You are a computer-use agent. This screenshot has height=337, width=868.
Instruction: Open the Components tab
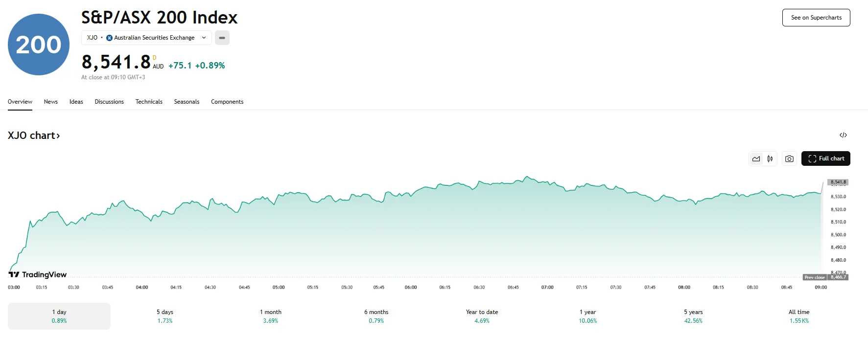[227, 102]
